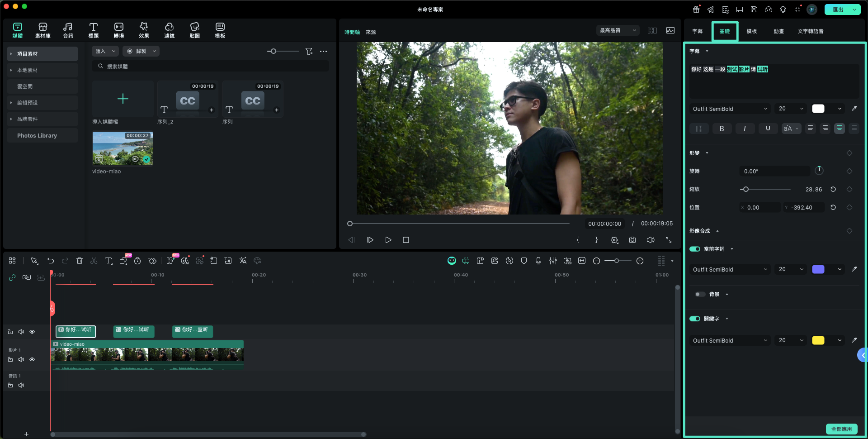Switch to the 文字轉語音 tab

(x=810, y=31)
